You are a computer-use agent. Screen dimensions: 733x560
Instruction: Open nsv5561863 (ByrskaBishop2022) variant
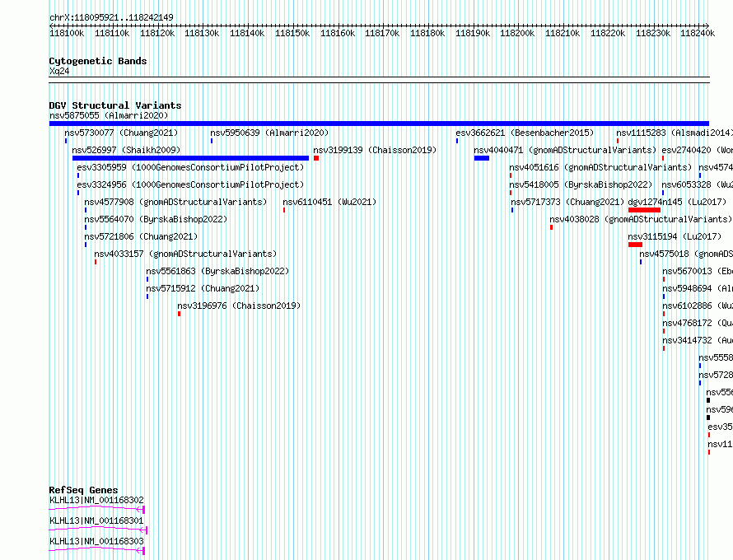tap(218, 271)
